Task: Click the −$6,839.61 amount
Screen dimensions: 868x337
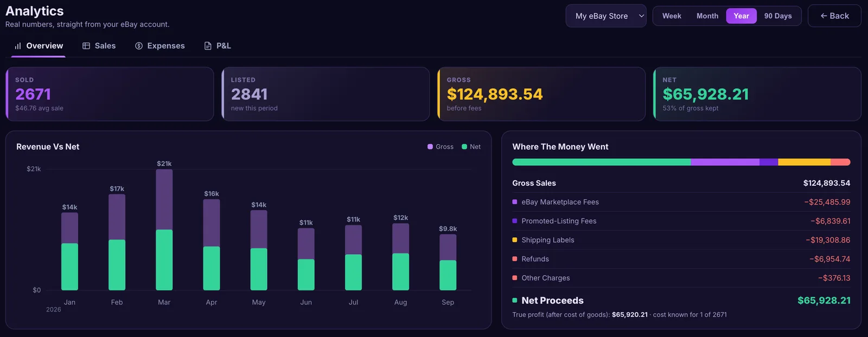Action: coord(831,221)
